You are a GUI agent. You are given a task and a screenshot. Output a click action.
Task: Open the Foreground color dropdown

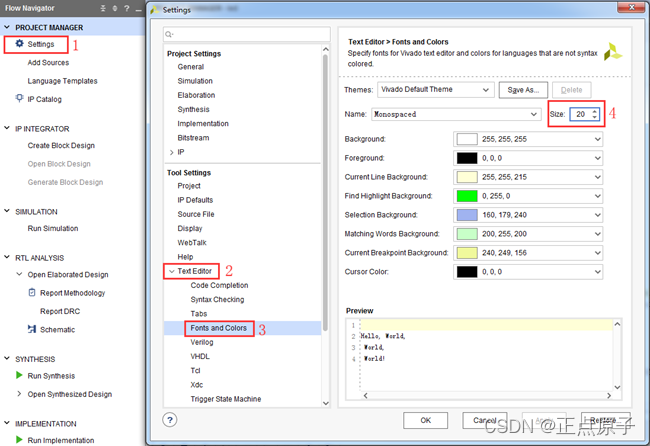pos(528,158)
